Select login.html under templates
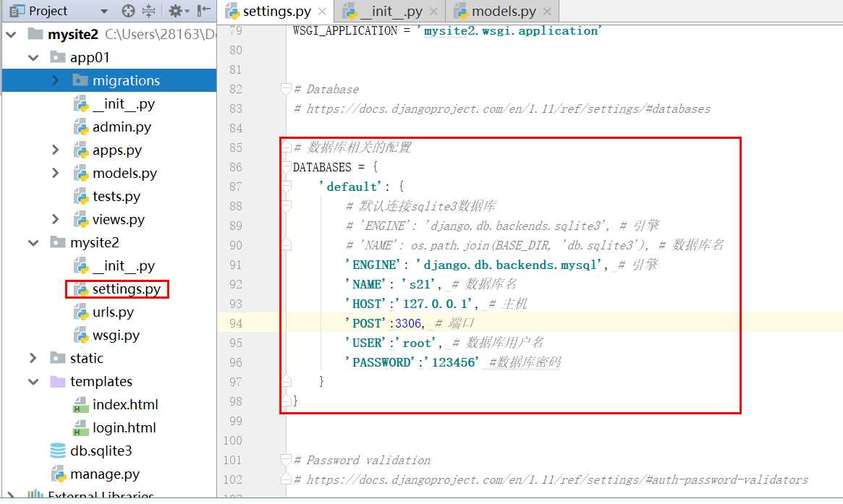 (x=124, y=427)
